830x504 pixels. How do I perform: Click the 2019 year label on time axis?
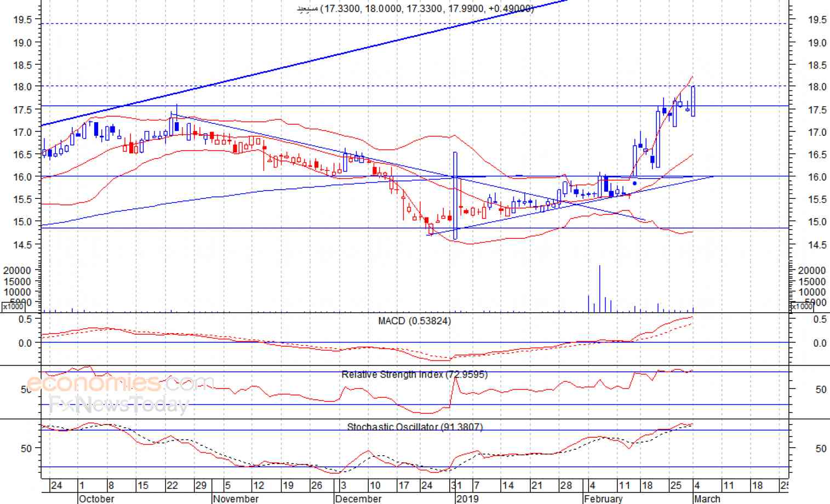click(x=467, y=499)
